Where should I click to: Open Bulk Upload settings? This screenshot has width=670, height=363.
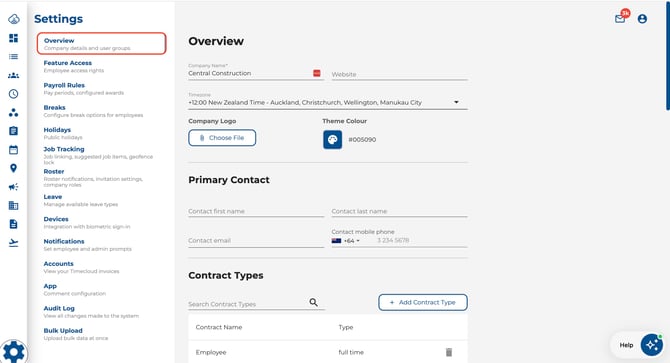[x=76, y=334]
